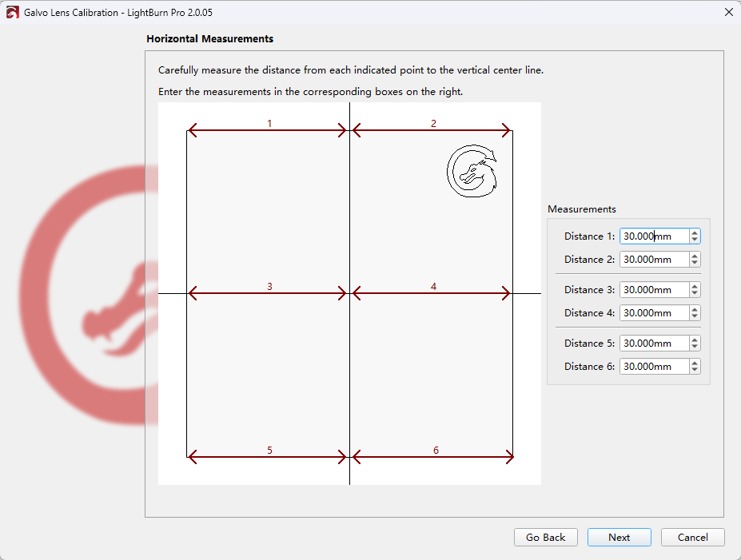
Task: Focus the Distance 1 measurement field
Action: click(654, 236)
